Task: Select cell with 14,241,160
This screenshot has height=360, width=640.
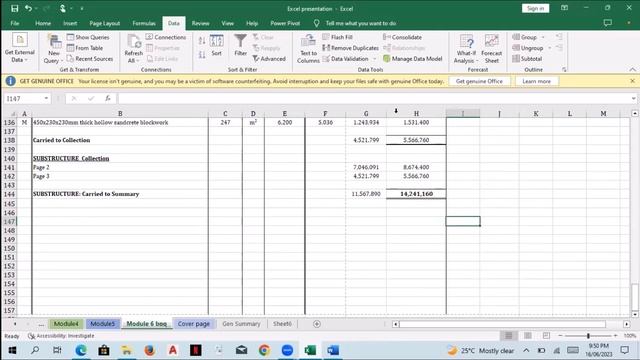Action: click(x=416, y=194)
